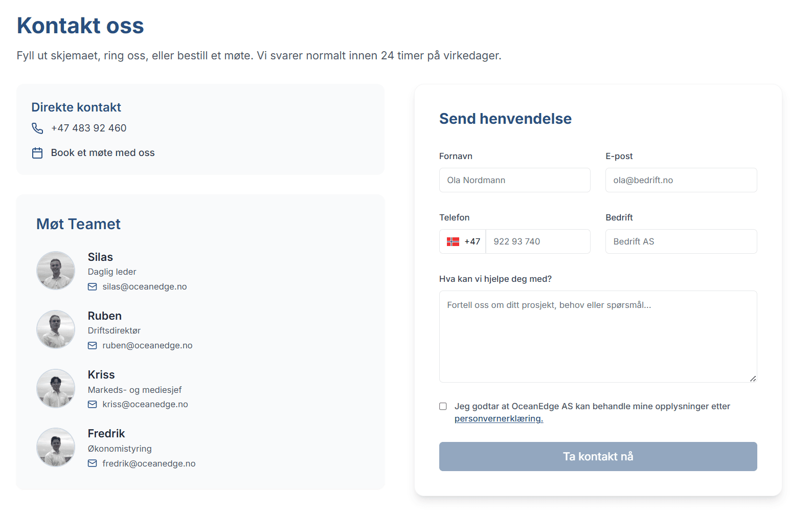Click the envelope icon next to silas@oceanedge.no
Screen dimensions: 812x511
(x=93, y=287)
